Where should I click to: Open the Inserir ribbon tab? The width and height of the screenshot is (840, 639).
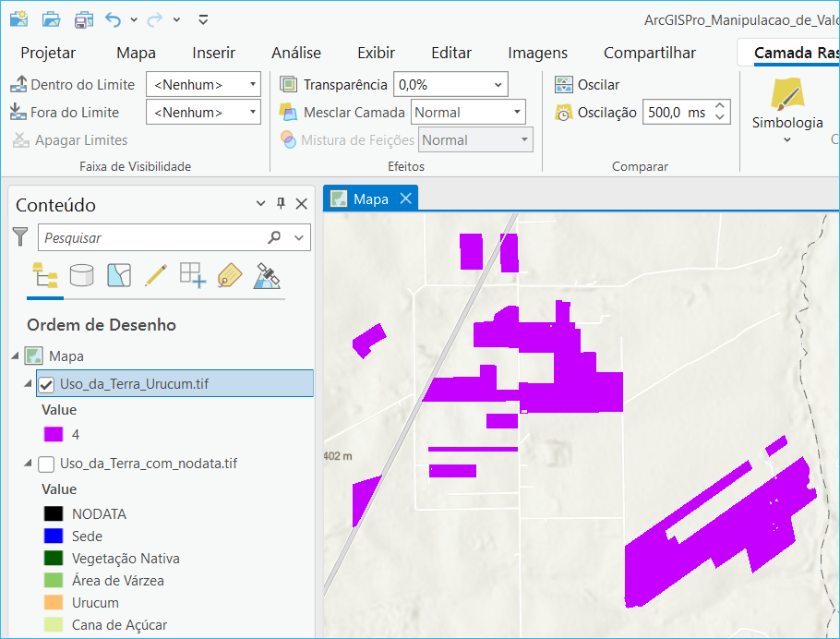214,53
